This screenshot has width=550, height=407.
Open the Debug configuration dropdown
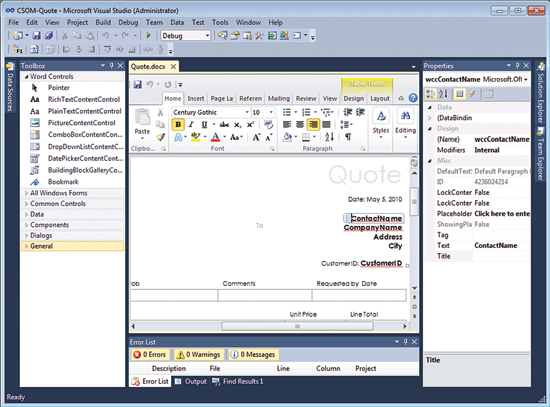pyautogui.click(x=207, y=36)
